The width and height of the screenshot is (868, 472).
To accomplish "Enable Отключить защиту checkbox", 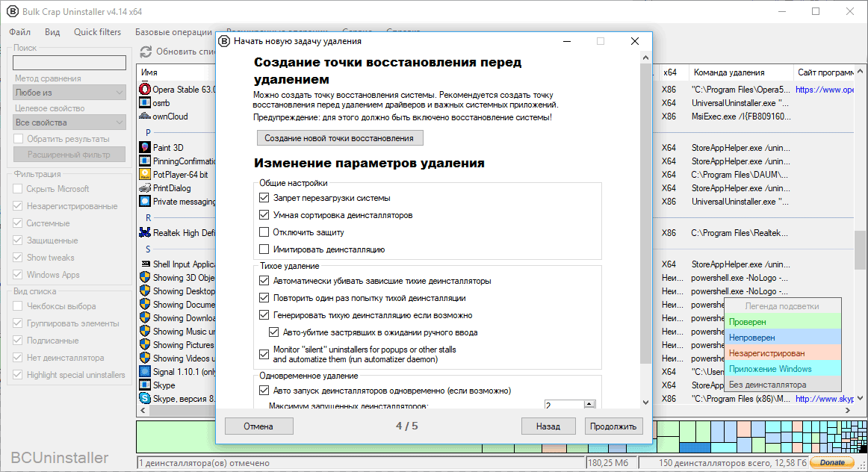I will pos(264,232).
